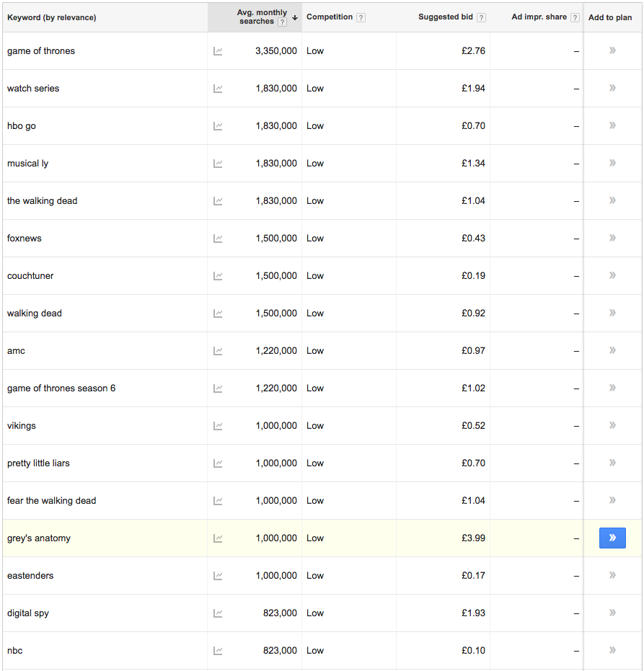This screenshot has width=644, height=671.
Task: Add watch series keyword to plan
Action: (x=612, y=89)
